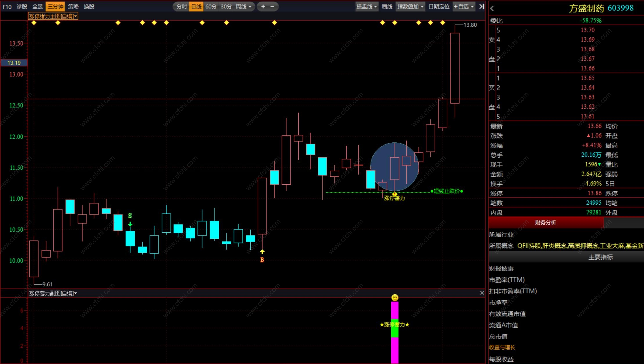Image resolution: width=644 pixels, height=364 pixels.
Task: Open the 周线 period dropdown
Action: [243, 6]
